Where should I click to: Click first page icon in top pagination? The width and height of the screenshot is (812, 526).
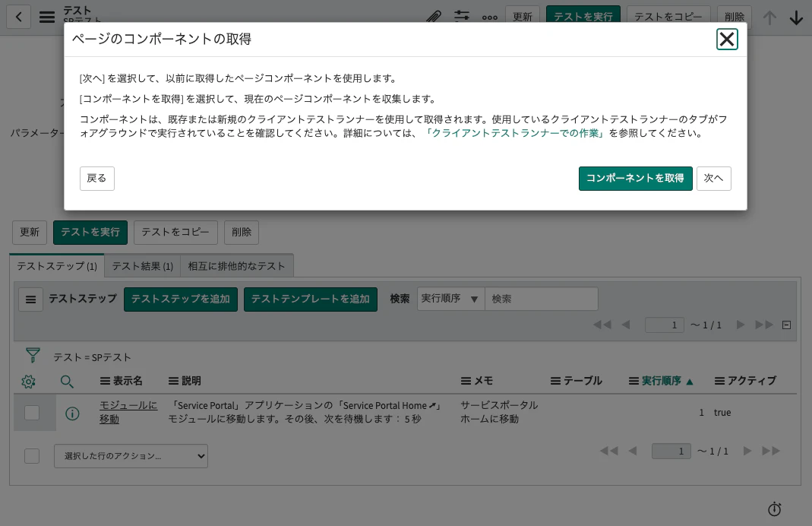(602, 325)
